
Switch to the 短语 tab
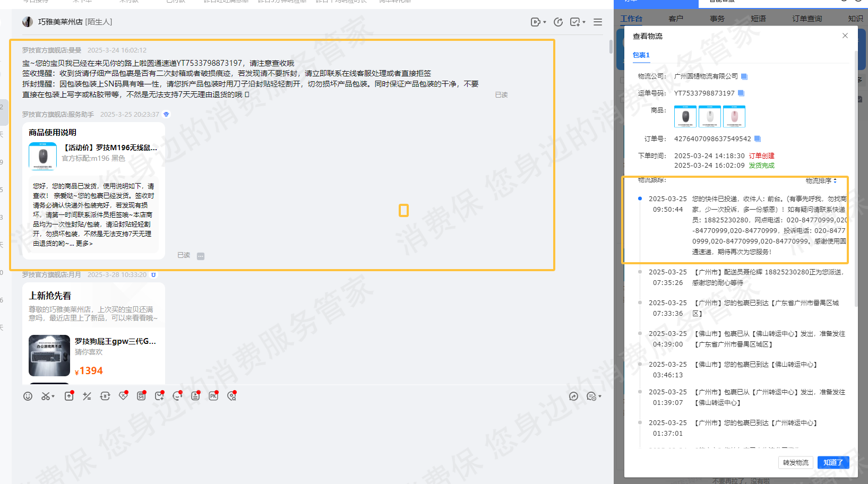759,19
